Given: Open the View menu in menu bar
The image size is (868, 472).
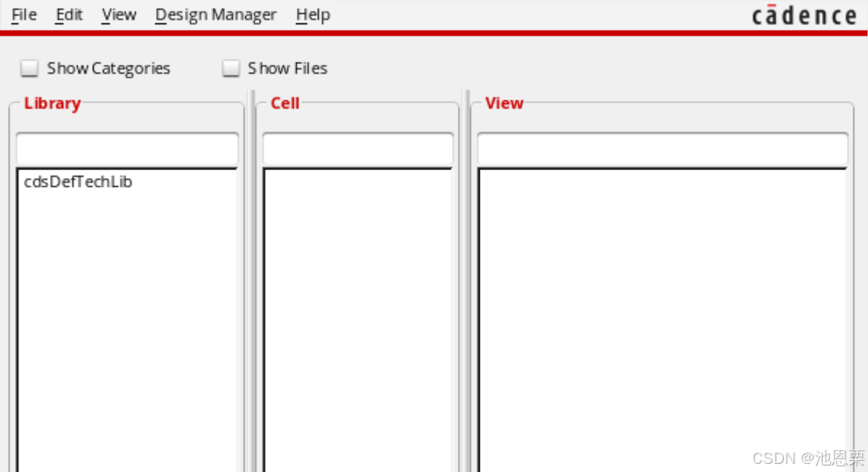Looking at the screenshot, I should (119, 15).
